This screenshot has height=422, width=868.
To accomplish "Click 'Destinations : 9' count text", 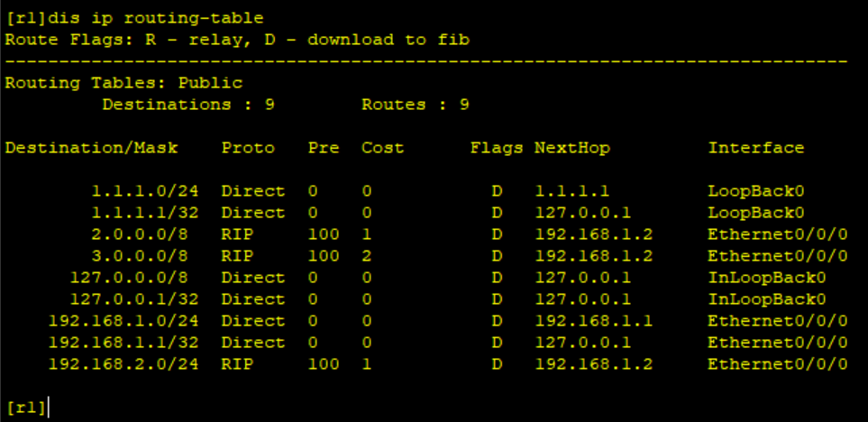I will [188, 105].
